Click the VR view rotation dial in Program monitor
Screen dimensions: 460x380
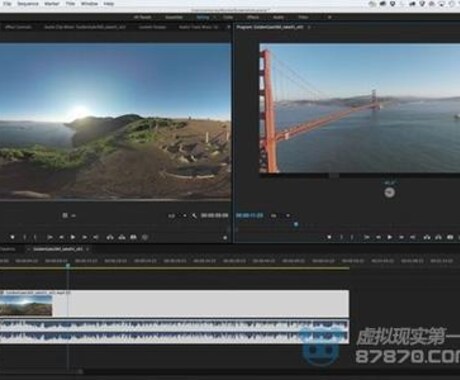(x=389, y=192)
